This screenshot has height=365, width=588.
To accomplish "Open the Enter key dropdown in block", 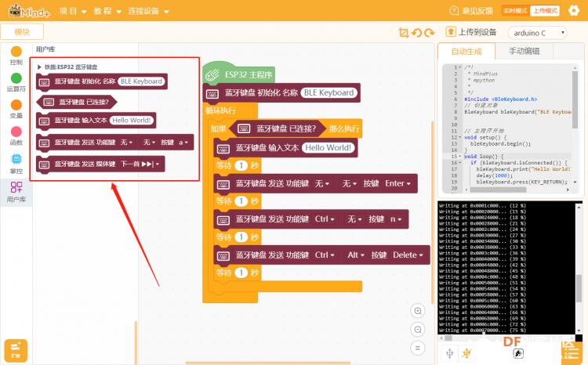I will 397,183.
